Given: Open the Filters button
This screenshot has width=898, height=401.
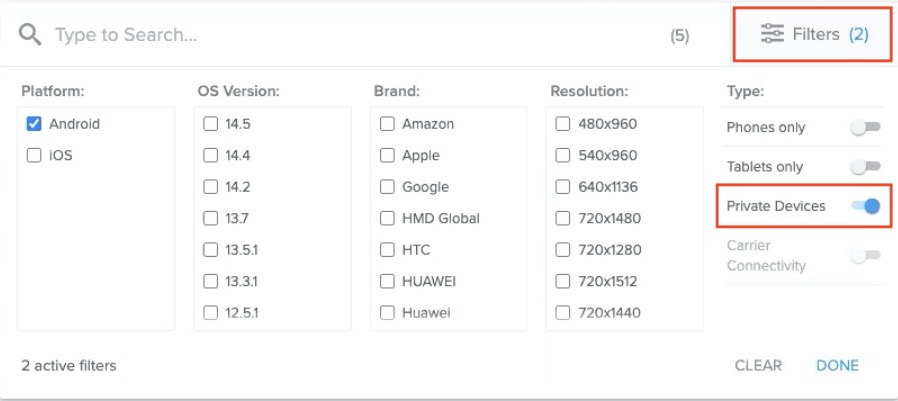Looking at the screenshot, I should 813,35.
